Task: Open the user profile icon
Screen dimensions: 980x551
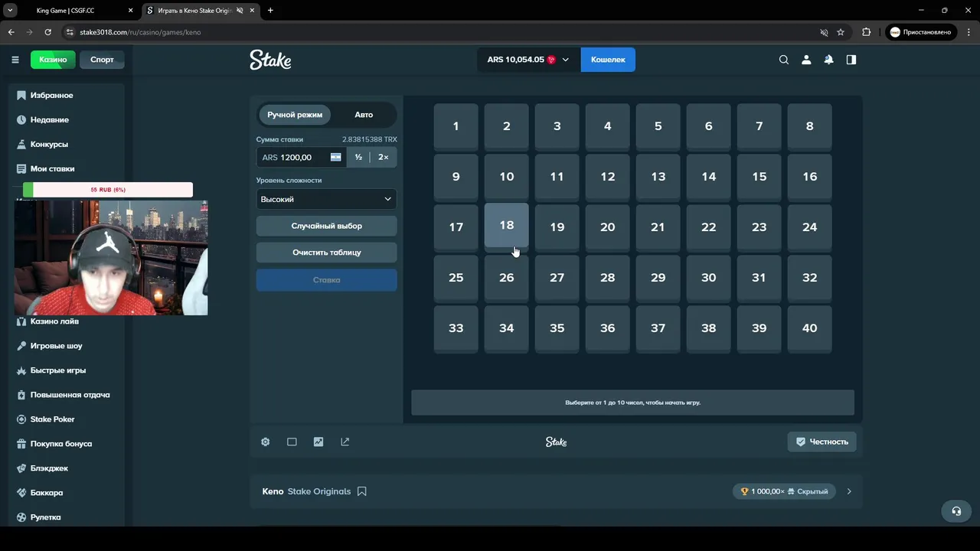Action: coord(806,60)
